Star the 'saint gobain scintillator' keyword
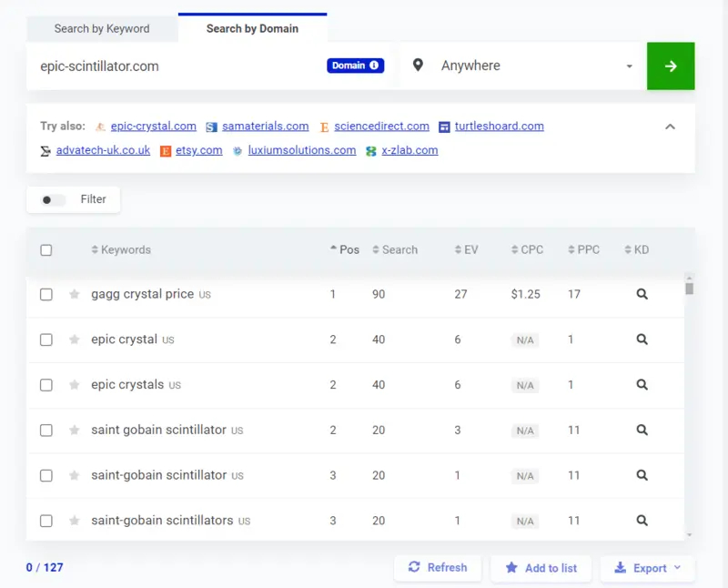The width and height of the screenshot is (728, 588). (75, 431)
